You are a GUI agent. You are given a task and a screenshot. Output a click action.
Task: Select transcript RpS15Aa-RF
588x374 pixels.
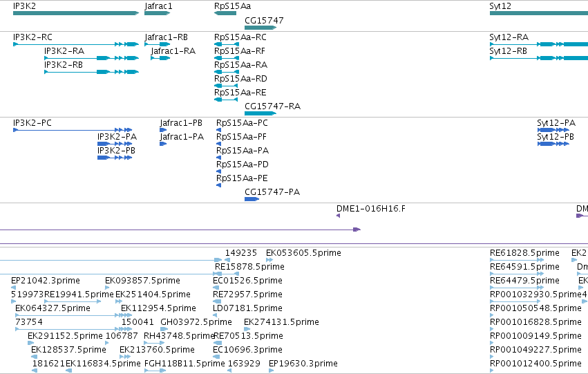click(227, 58)
